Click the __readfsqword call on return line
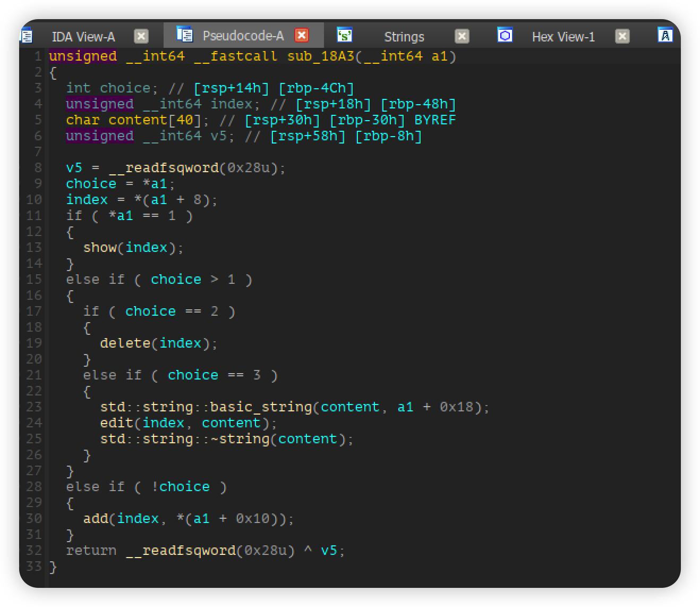Viewport: 700px width, 607px height. pos(181,551)
